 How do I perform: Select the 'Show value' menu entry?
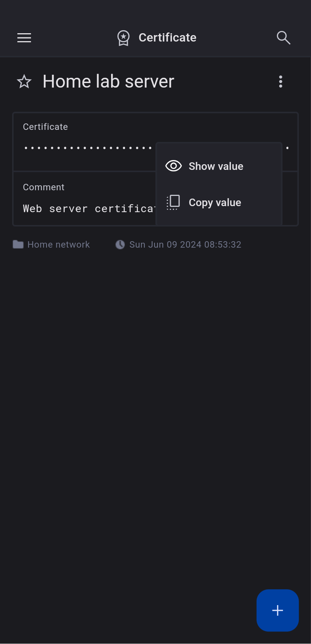216,166
